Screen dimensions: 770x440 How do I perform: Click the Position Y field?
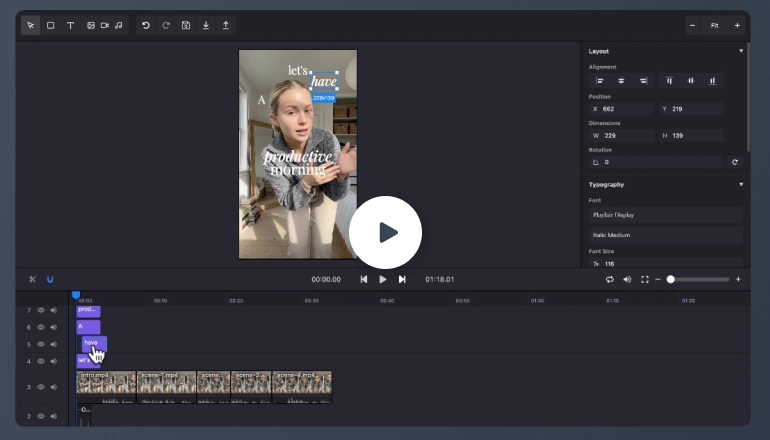[x=690, y=109]
